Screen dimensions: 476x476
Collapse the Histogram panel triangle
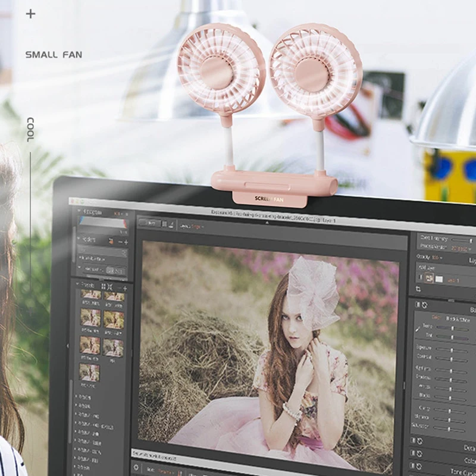point(79,210)
